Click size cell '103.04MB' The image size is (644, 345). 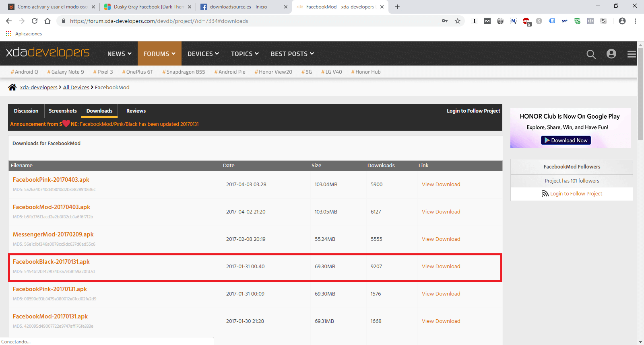tap(326, 184)
